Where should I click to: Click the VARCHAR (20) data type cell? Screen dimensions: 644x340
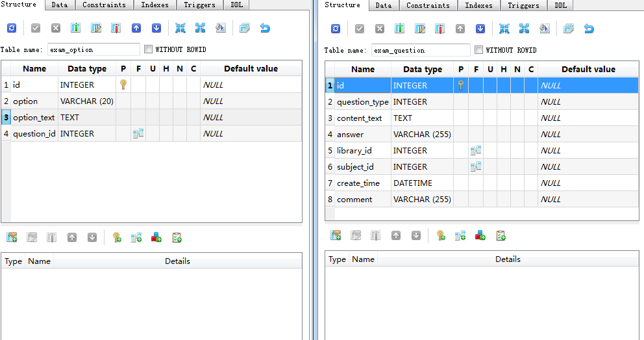coord(86,101)
